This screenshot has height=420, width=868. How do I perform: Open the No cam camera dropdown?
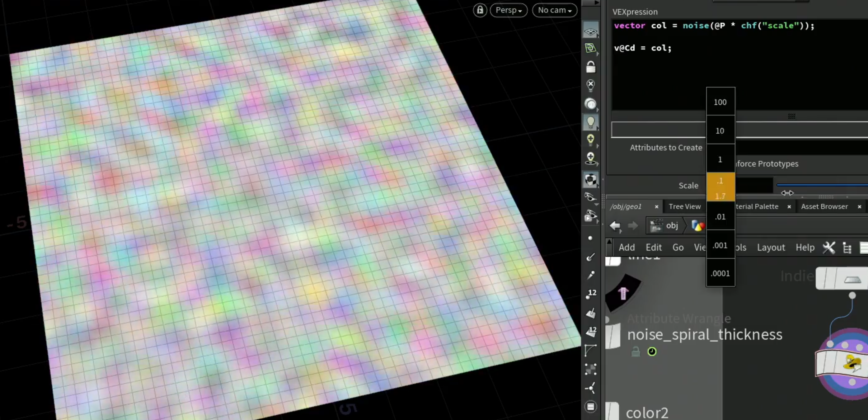(x=554, y=10)
